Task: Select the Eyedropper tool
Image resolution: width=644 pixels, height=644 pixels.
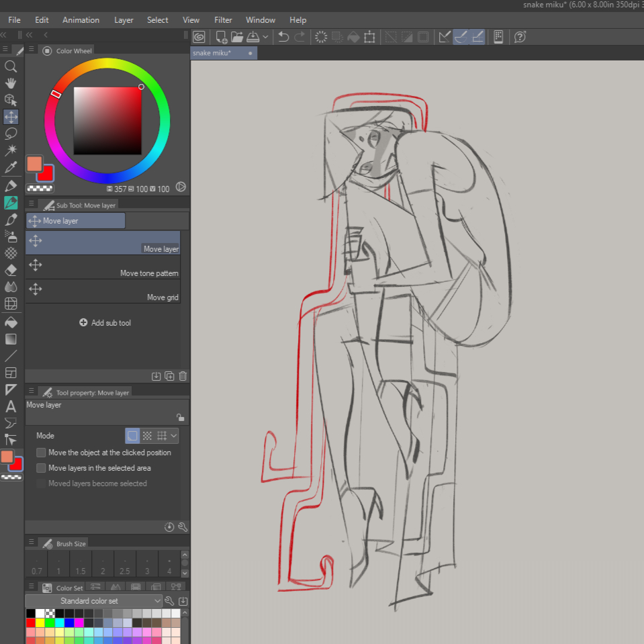Action: pyautogui.click(x=11, y=167)
